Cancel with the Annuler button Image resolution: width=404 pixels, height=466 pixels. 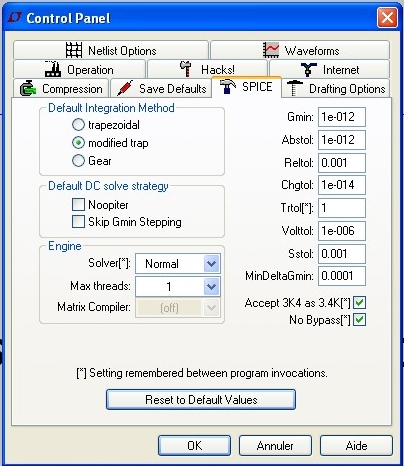(275, 445)
